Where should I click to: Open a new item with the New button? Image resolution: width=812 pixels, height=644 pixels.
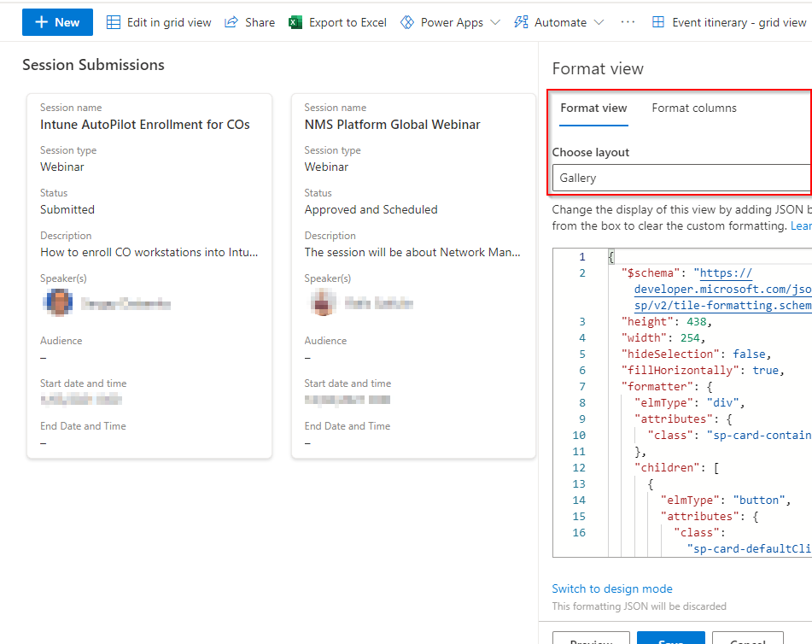(x=56, y=21)
